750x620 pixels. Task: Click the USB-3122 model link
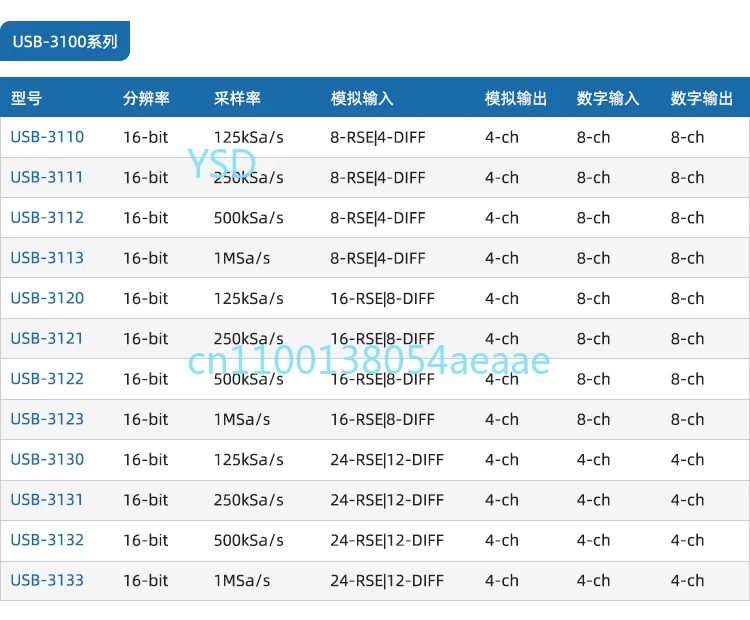pos(47,379)
